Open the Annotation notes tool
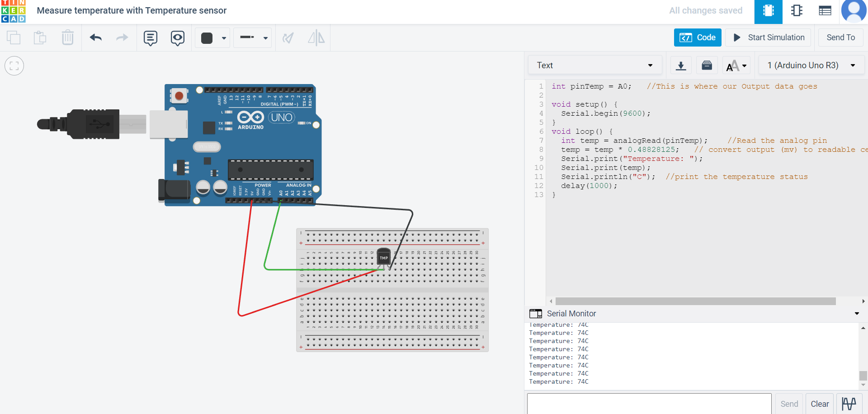 [x=150, y=38]
